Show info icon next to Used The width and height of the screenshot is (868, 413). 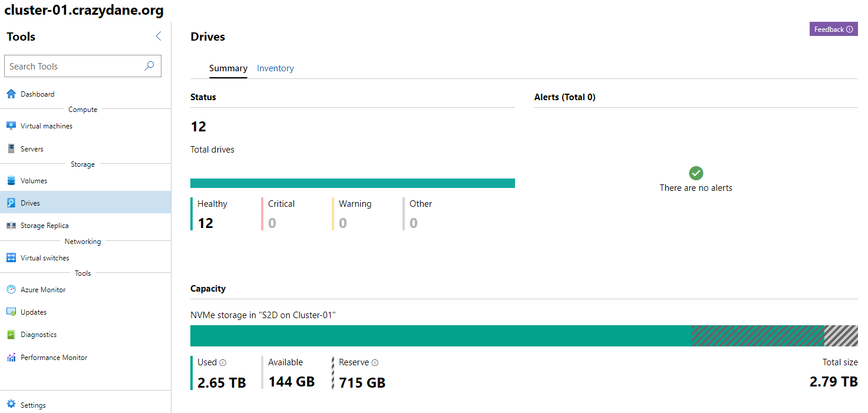pyautogui.click(x=223, y=363)
